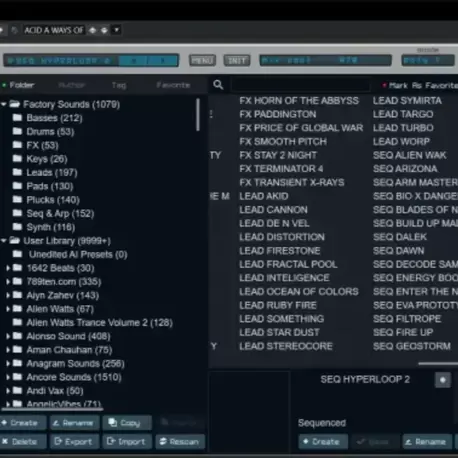Click the Keys folder icon
The width and height of the screenshot is (458, 458).
[17, 159]
